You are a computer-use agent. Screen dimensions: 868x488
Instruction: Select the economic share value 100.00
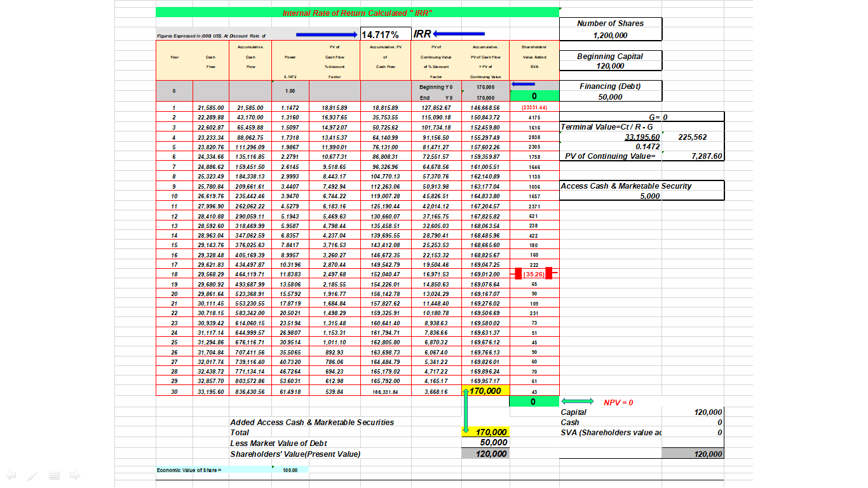[290, 470]
